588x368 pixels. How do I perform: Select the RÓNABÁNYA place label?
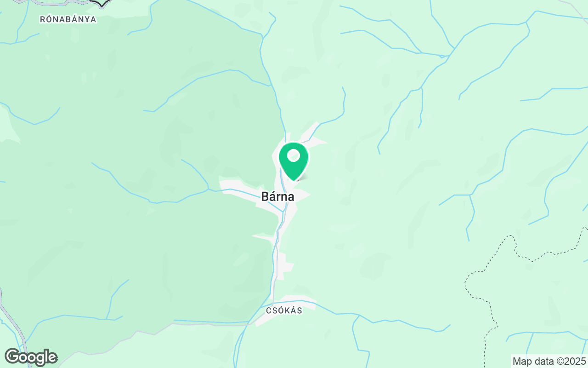(68, 19)
